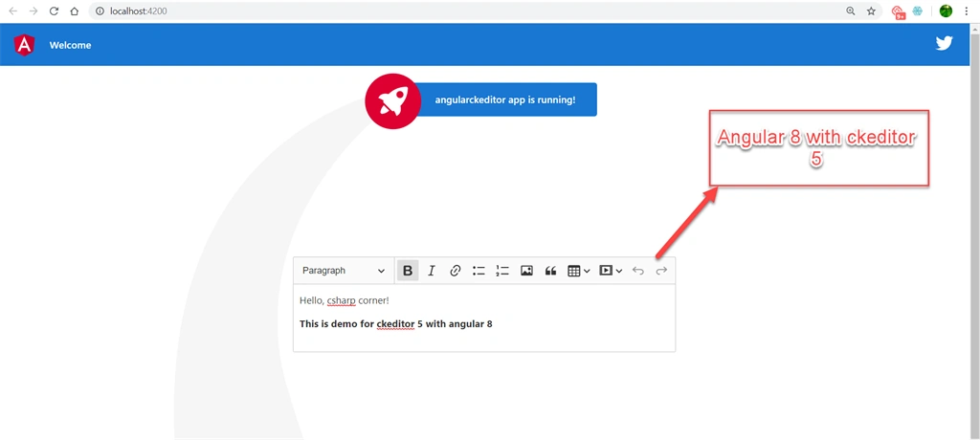Go to browser home page icon
This screenshot has height=440, width=980.
75,11
